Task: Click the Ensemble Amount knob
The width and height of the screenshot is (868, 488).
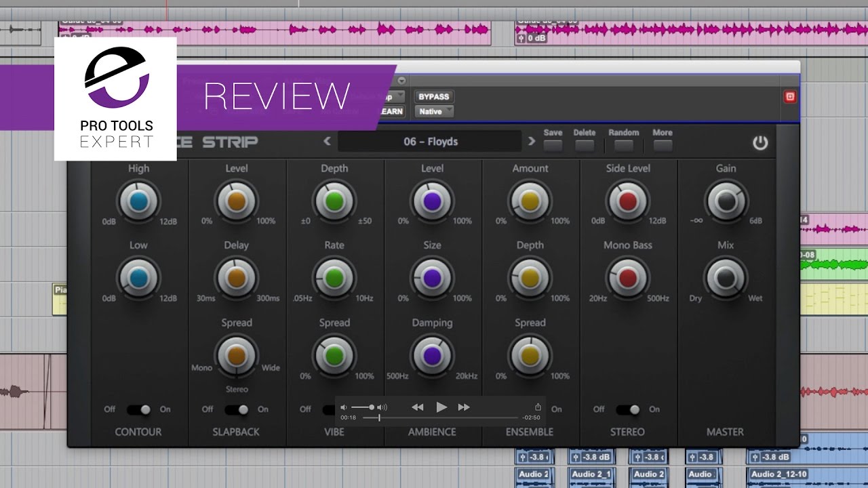Action: tap(530, 201)
